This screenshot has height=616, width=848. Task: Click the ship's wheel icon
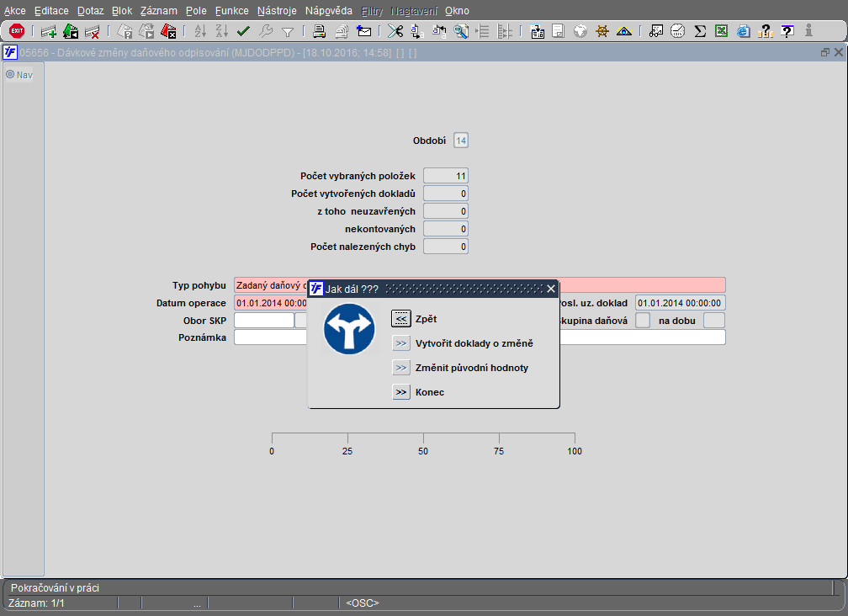coord(602,31)
